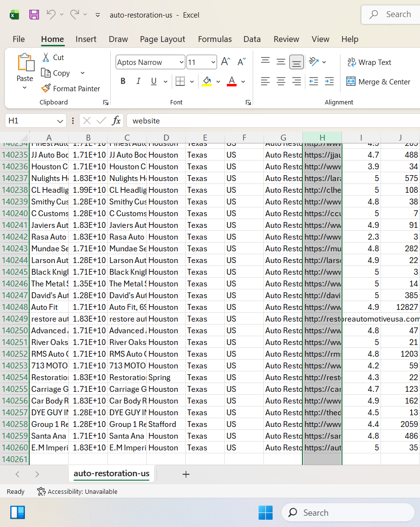Add a new sheet with plus

tap(186, 474)
